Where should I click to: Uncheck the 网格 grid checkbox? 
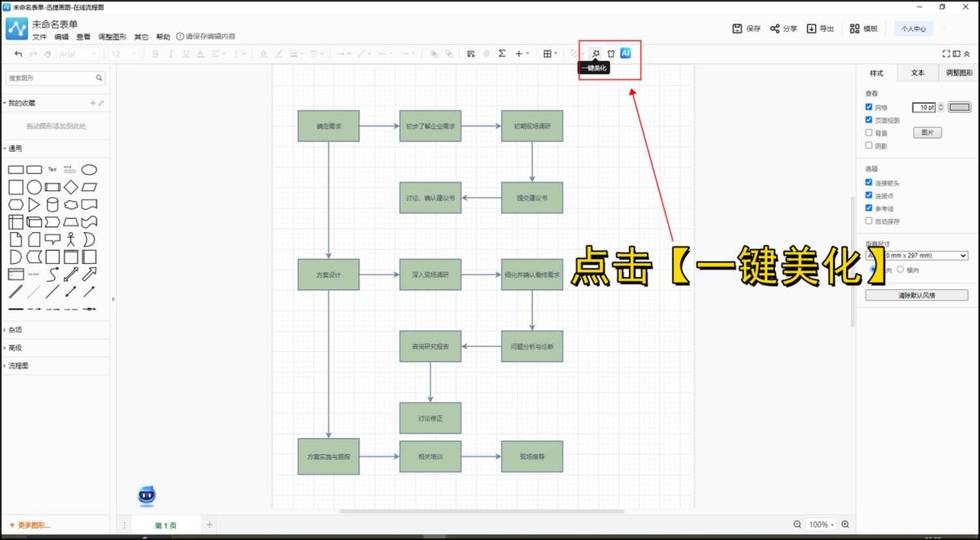(869, 107)
